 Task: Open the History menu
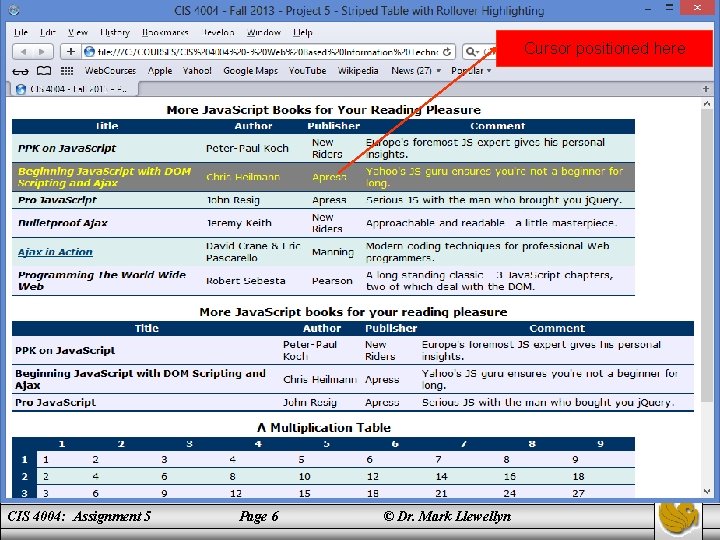click(x=115, y=33)
